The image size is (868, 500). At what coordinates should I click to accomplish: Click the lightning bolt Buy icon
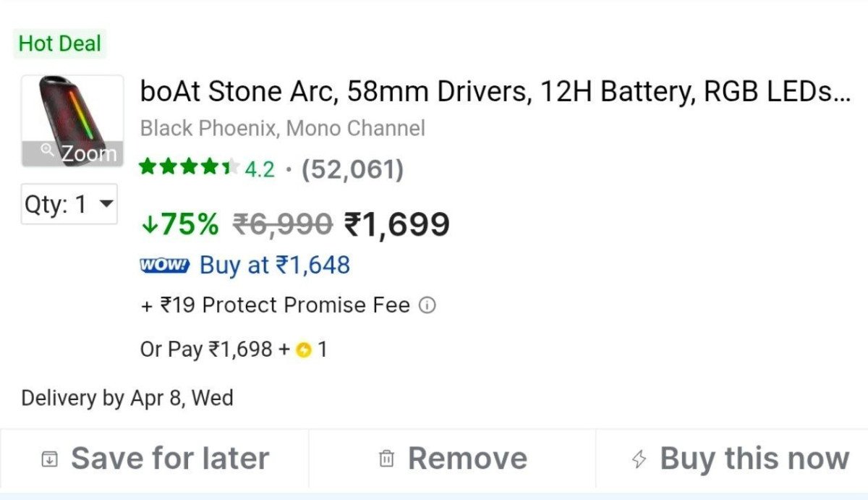pyautogui.click(x=639, y=459)
